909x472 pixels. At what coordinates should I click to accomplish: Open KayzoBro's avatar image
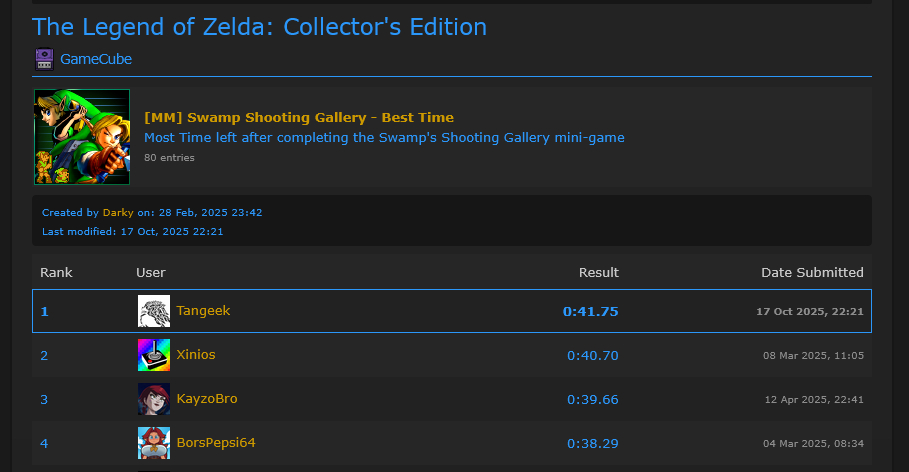(x=154, y=399)
